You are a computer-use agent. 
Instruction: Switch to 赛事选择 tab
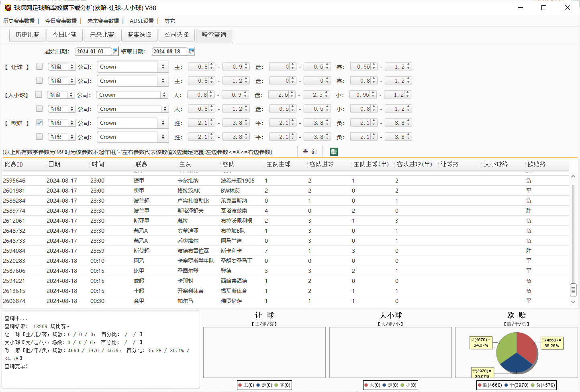[x=139, y=35]
